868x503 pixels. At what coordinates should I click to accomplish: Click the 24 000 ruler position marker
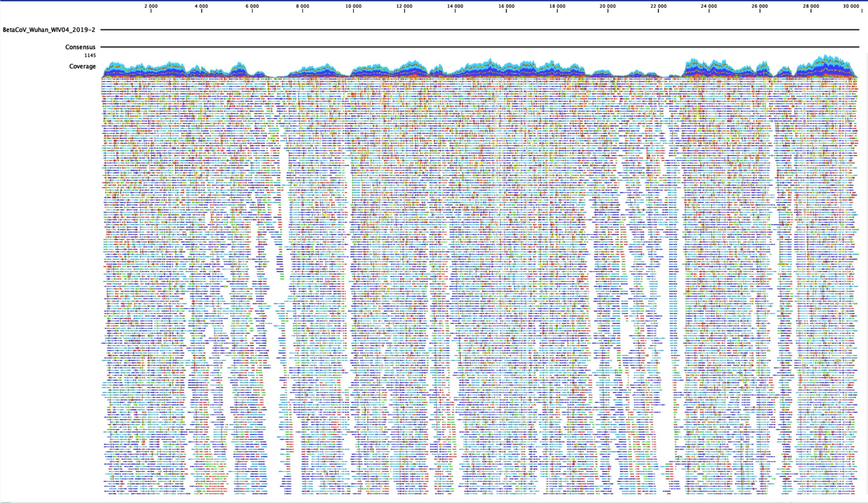[x=709, y=6]
